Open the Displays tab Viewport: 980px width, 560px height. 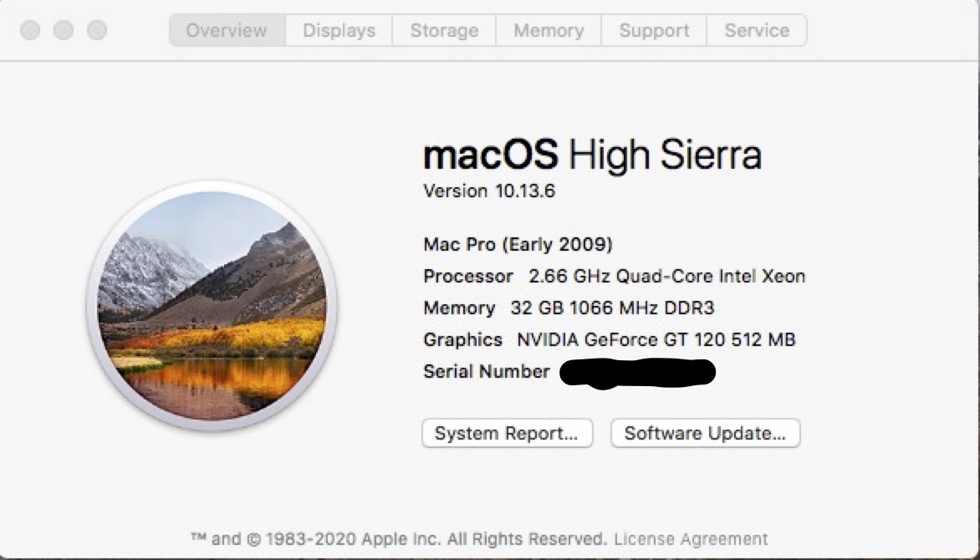coord(339,31)
